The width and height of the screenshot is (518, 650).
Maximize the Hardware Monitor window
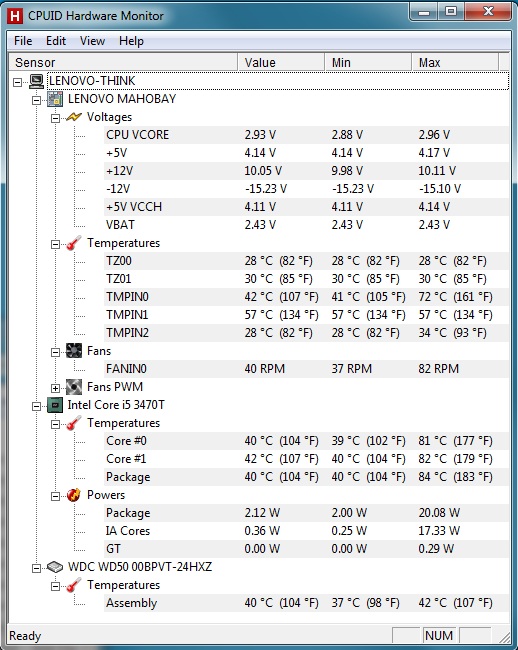(x=451, y=12)
